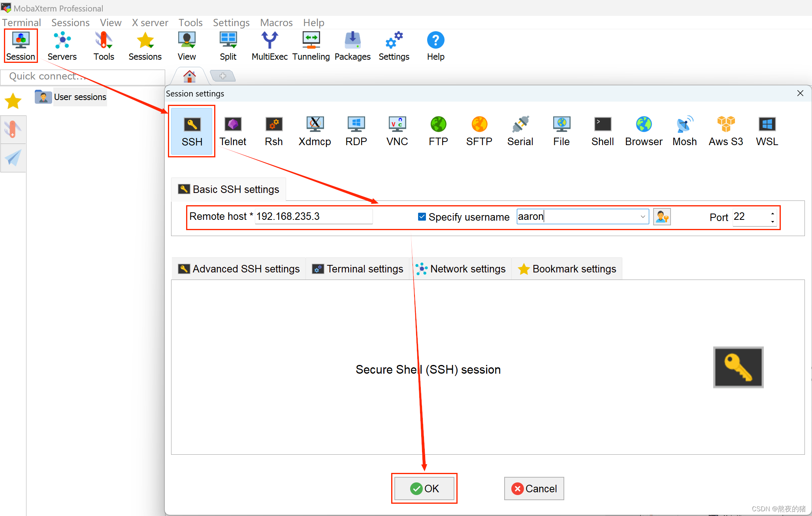Launch the MultiExec toolbar icon
812x516 pixels.
pyautogui.click(x=269, y=46)
